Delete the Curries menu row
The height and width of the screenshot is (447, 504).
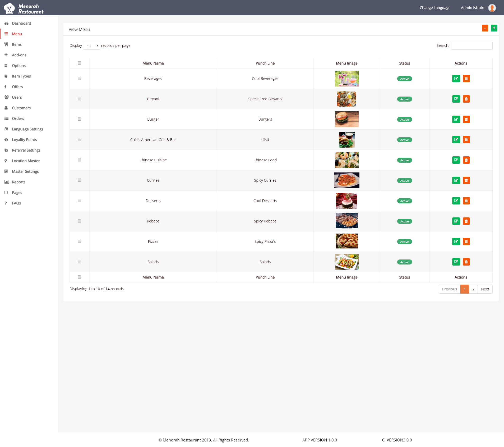tap(466, 180)
